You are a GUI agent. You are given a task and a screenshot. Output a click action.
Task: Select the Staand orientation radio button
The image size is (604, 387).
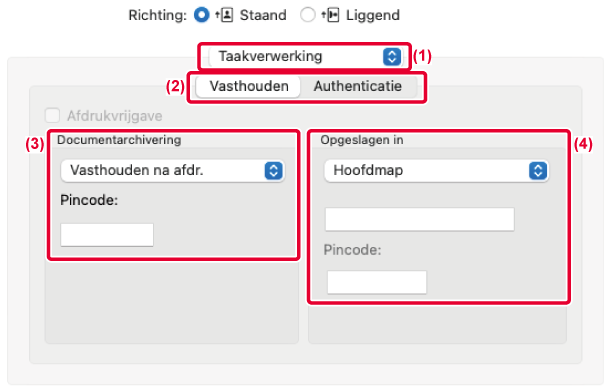[201, 15]
